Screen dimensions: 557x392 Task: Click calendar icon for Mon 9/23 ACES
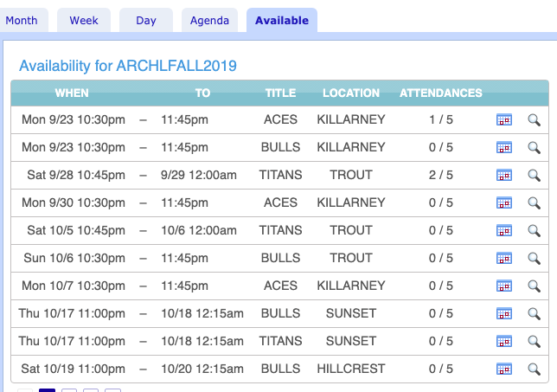(x=504, y=120)
